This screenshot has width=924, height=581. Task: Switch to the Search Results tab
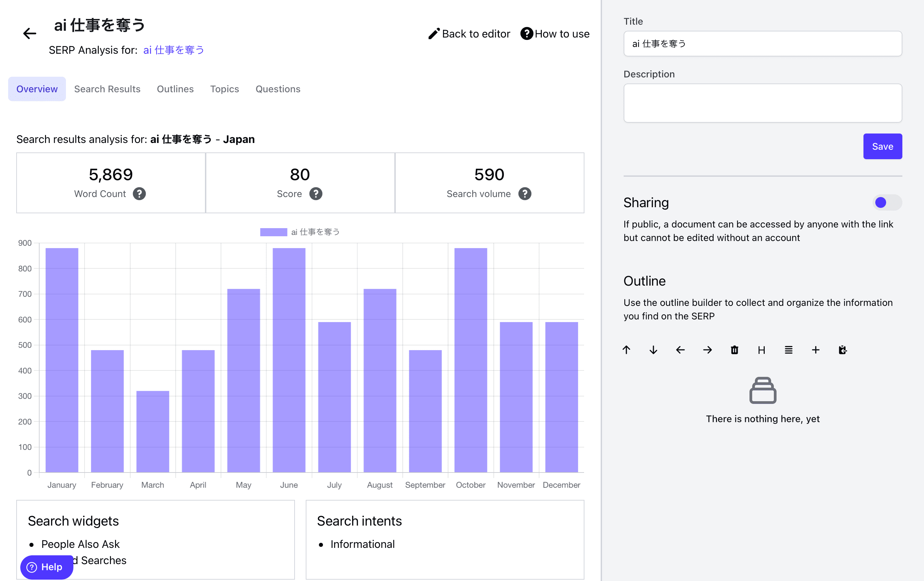107,89
